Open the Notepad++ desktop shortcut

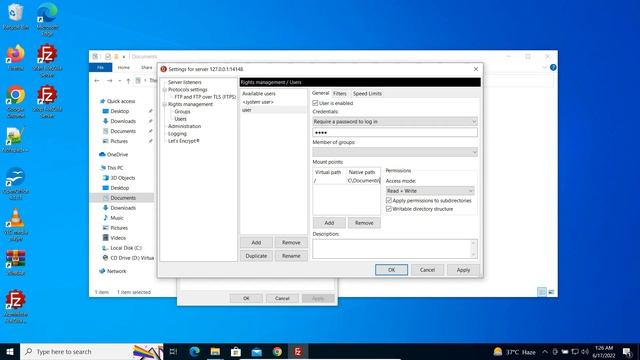16,140
